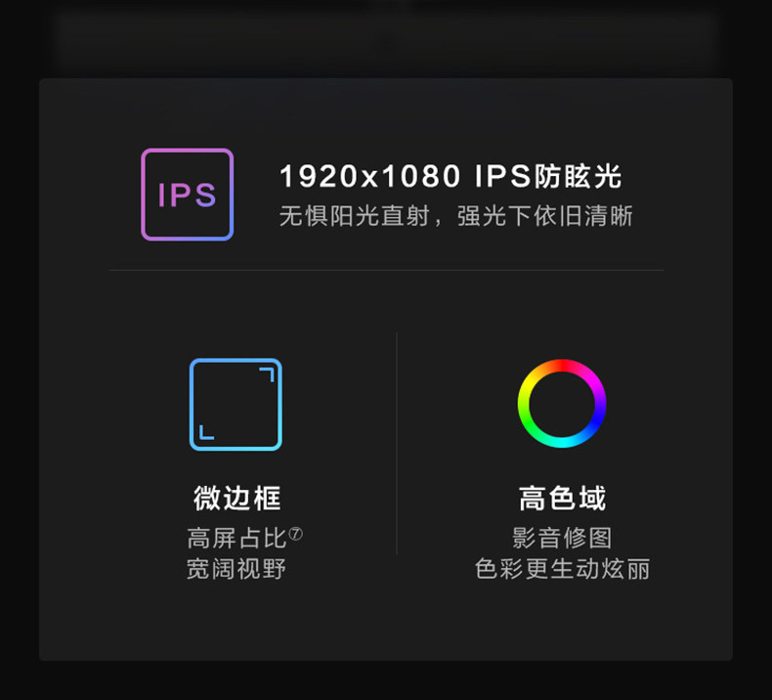Click the 色彩更生动炫丽 description text
This screenshot has width=772, height=700.
click(562, 569)
